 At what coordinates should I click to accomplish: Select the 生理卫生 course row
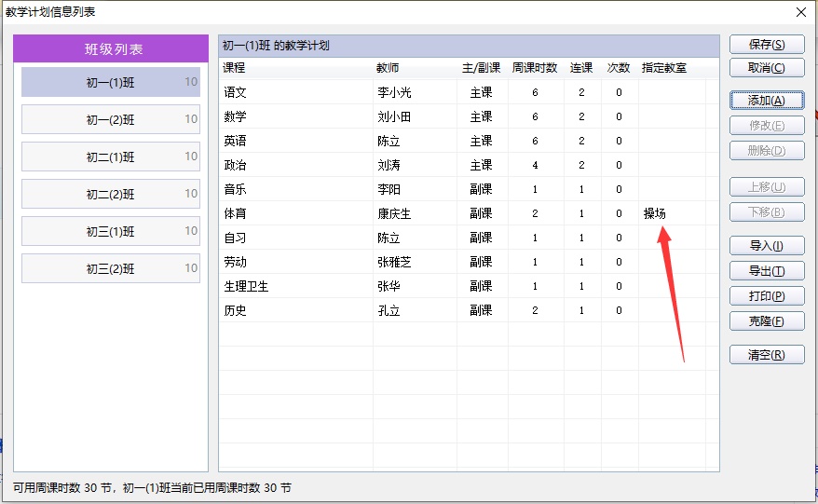[469, 286]
